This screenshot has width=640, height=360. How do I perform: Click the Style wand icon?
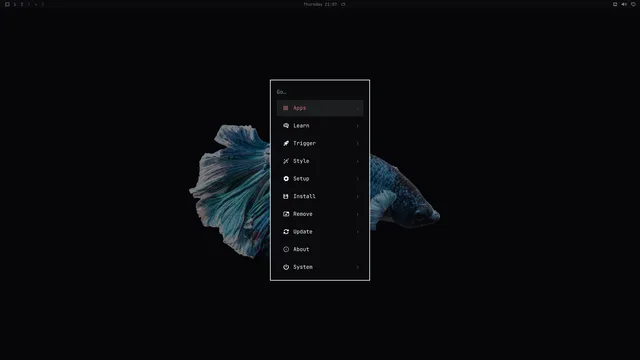click(286, 161)
